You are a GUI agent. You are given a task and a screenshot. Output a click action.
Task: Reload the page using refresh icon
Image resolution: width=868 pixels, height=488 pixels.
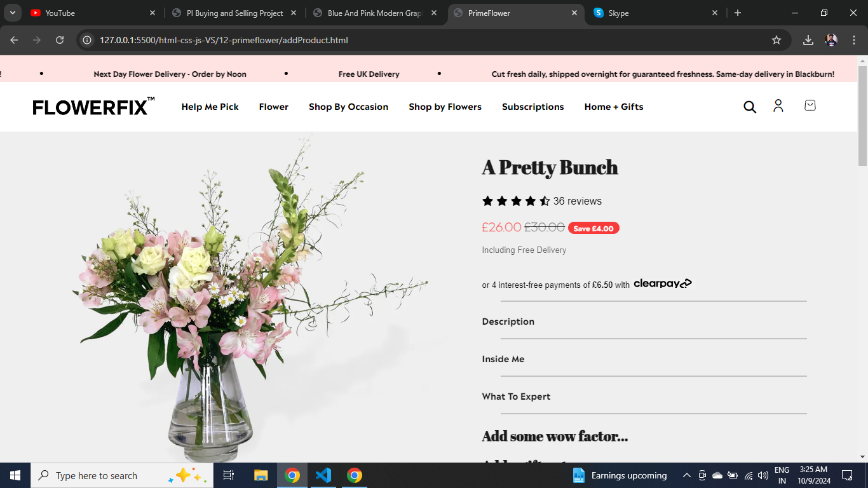[x=60, y=40]
